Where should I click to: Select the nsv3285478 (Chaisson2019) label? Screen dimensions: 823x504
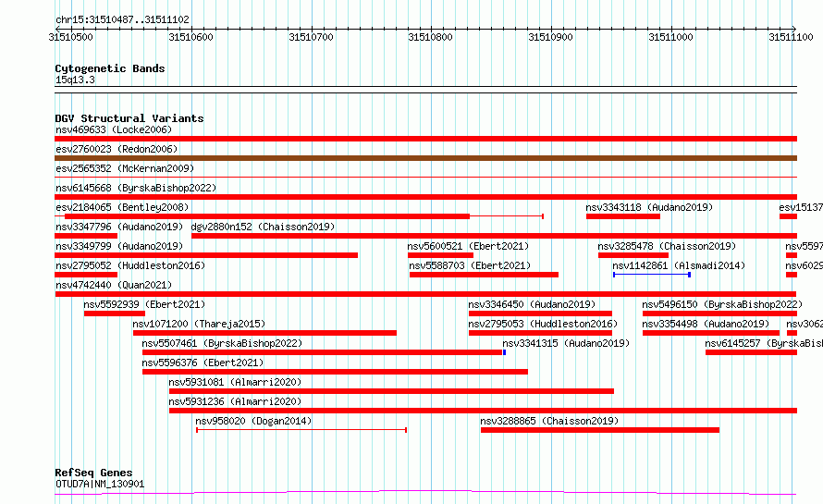pos(667,246)
